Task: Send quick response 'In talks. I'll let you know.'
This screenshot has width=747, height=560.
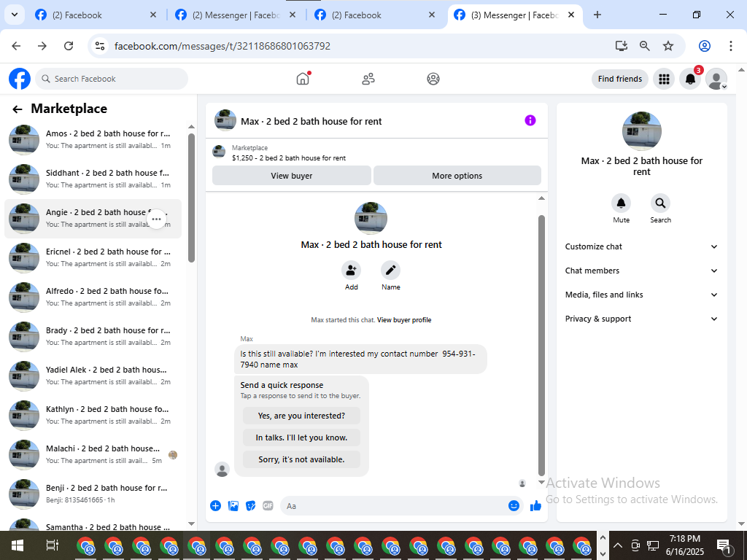Action: pyautogui.click(x=301, y=437)
